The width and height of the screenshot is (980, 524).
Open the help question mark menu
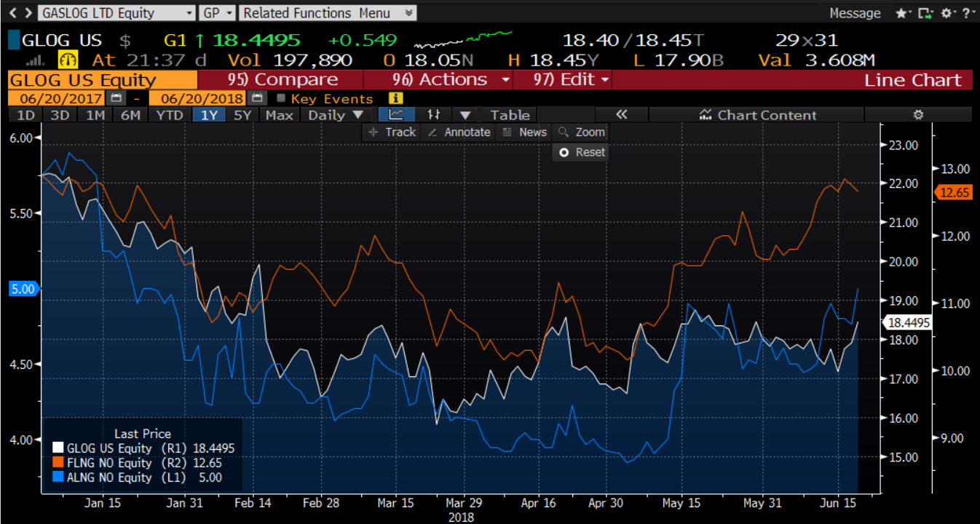[968, 13]
